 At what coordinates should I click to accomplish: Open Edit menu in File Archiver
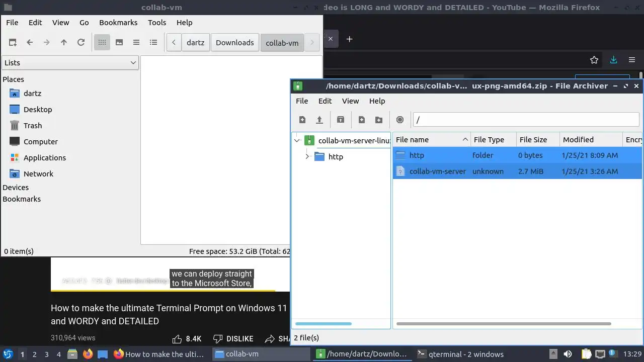point(325,101)
